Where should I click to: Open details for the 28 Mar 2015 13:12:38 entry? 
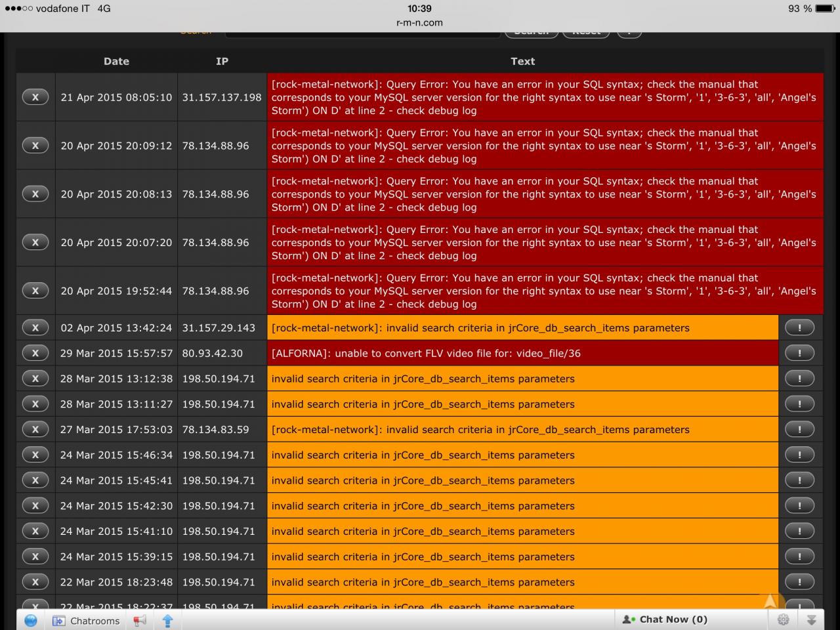click(x=799, y=379)
